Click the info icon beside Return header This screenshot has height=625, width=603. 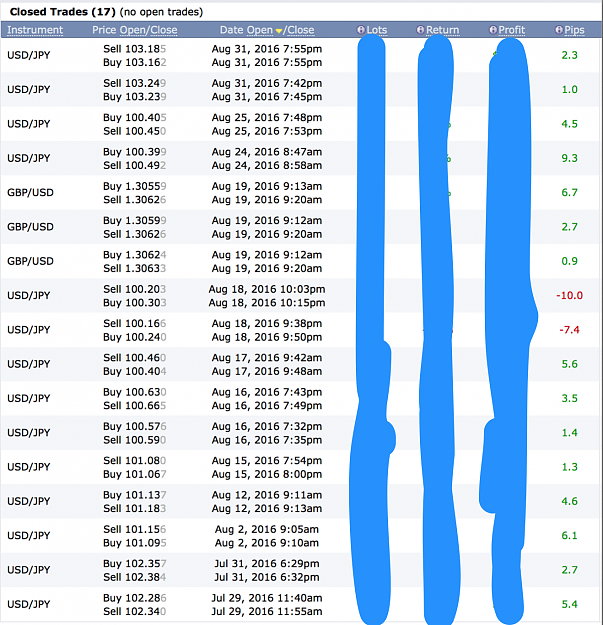tap(420, 30)
